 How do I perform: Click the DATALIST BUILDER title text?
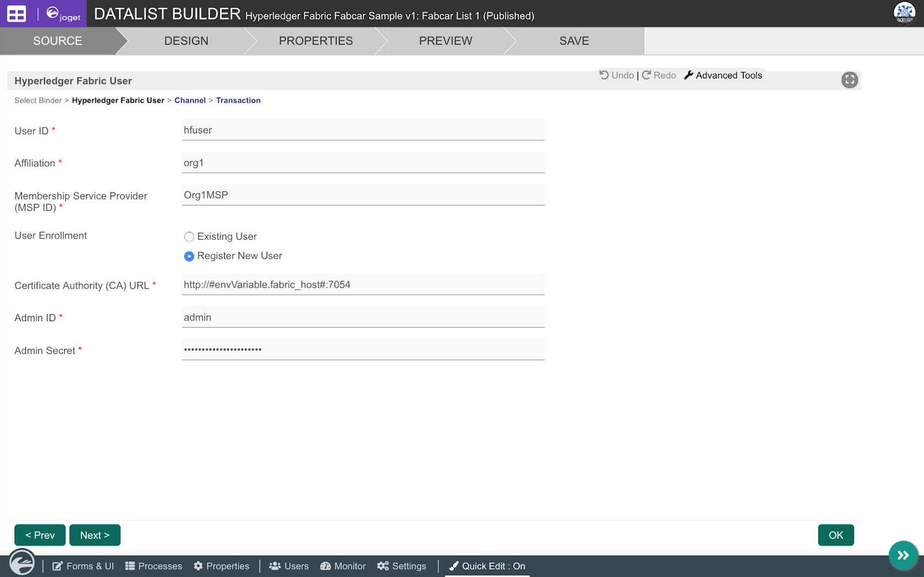167,14
